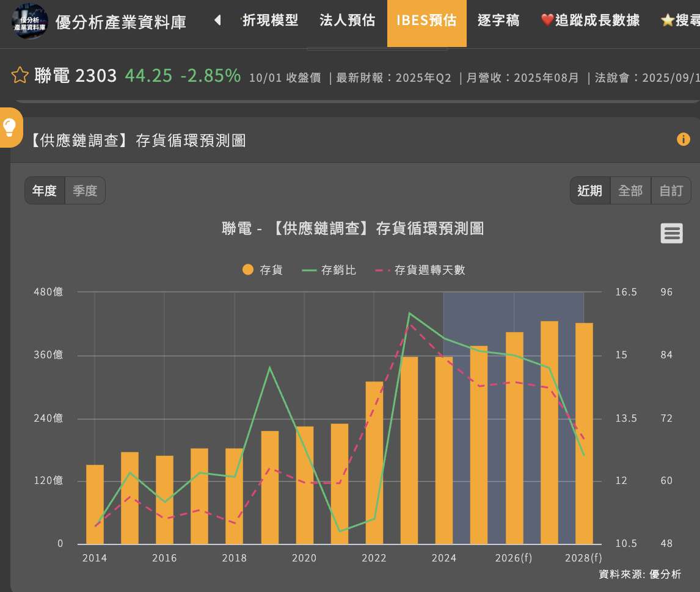The width and height of the screenshot is (700, 592).
Task: Select 近期 time range
Action: tap(589, 190)
